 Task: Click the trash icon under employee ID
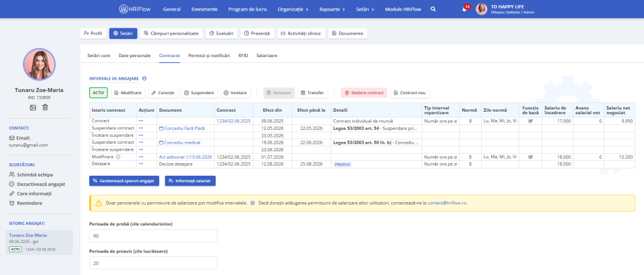pos(45,107)
